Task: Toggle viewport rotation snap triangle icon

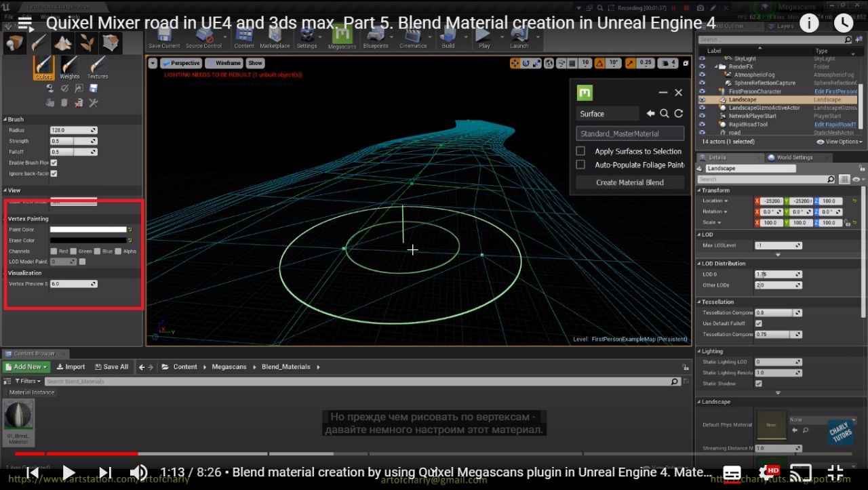Action: 599,63
